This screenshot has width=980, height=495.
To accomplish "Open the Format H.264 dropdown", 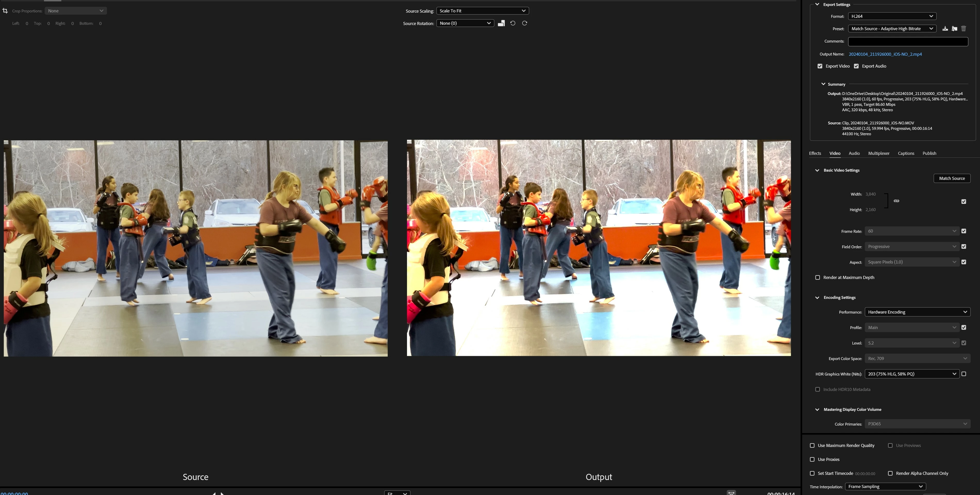I will coord(892,16).
